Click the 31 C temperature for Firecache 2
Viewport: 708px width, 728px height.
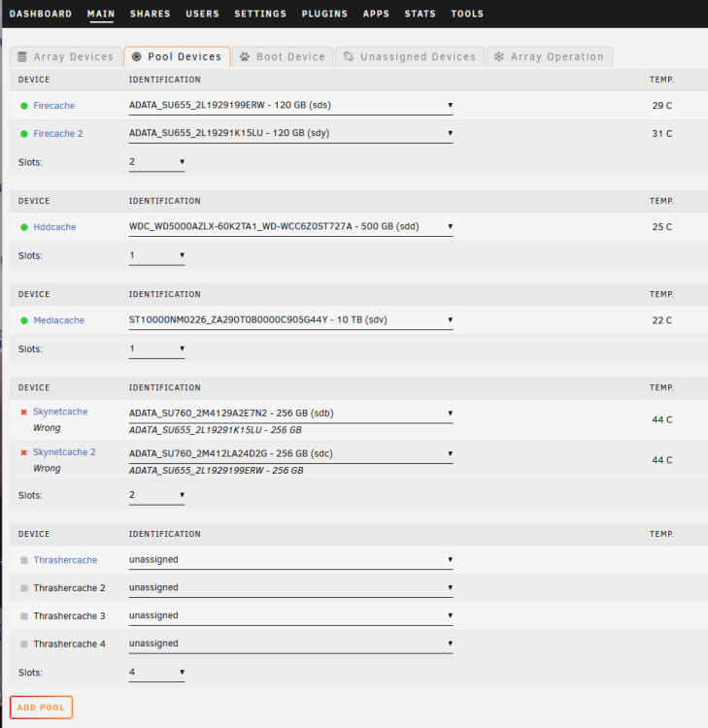pyautogui.click(x=662, y=134)
